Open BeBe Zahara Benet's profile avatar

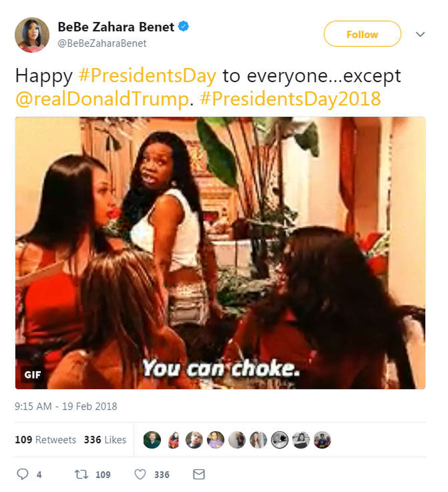coord(32,35)
